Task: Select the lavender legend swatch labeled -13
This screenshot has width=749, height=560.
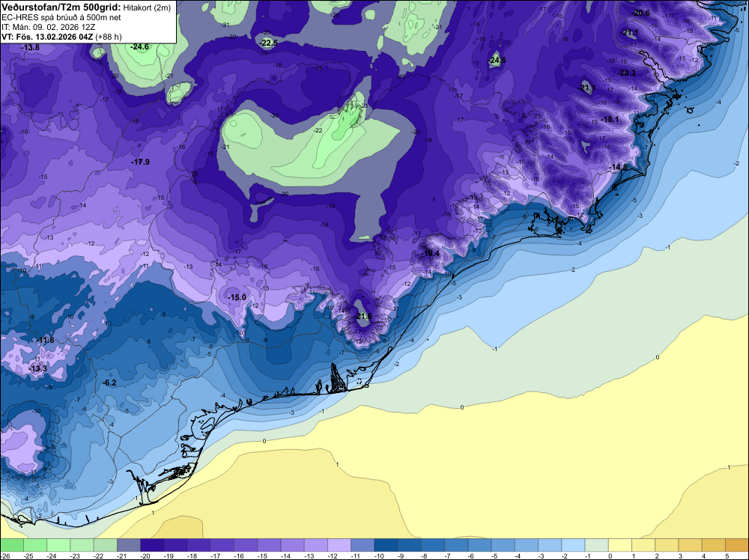Action: point(316,545)
